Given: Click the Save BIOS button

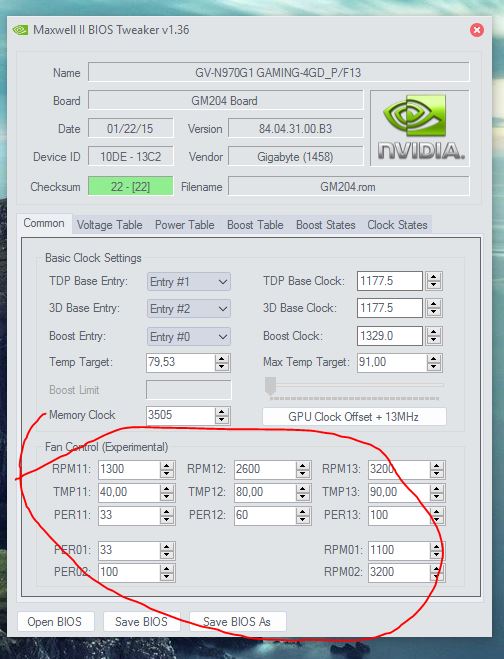Looking at the screenshot, I should (x=141, y=622).
